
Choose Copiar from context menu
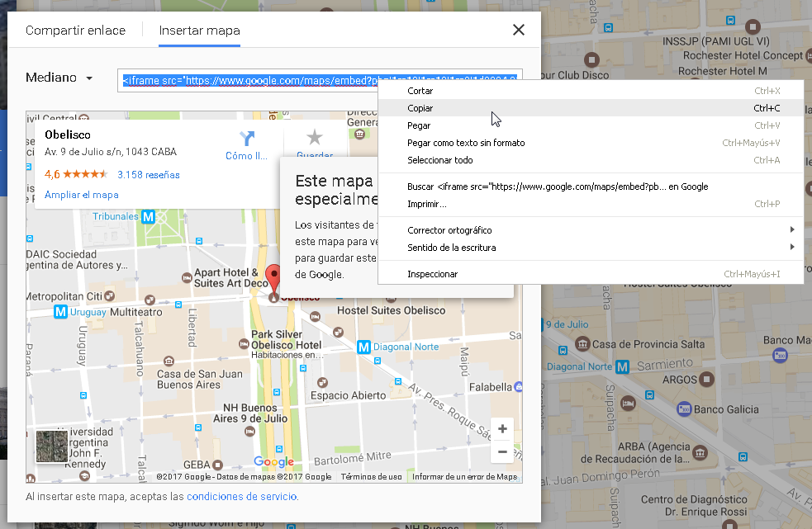click(591, 107)
